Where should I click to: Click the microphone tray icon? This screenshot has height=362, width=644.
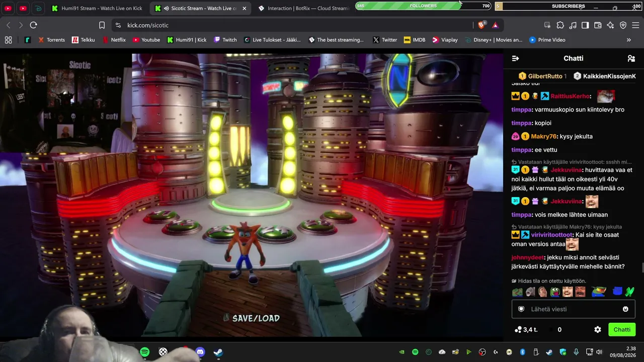point(576,352)
